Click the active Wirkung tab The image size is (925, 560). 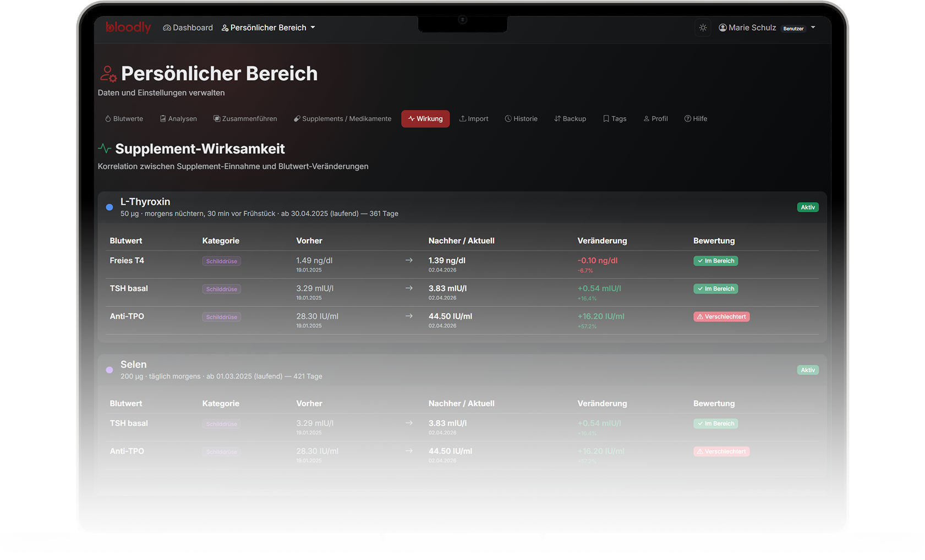click(x=425, y=119)
